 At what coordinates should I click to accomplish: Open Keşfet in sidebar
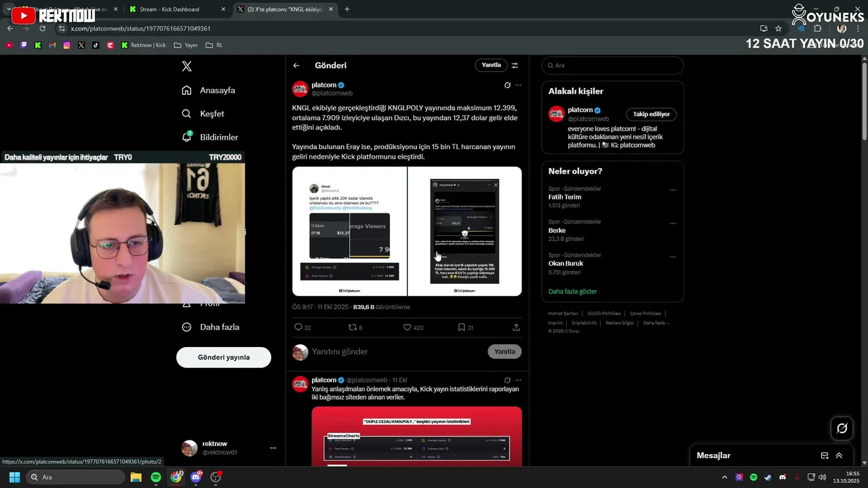click(203, 114)
